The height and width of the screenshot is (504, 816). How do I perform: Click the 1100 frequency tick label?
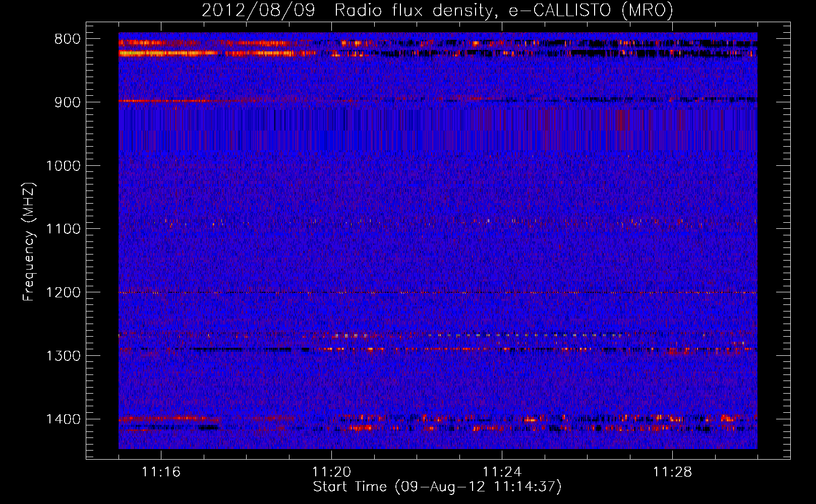click(x=63, y=229)
